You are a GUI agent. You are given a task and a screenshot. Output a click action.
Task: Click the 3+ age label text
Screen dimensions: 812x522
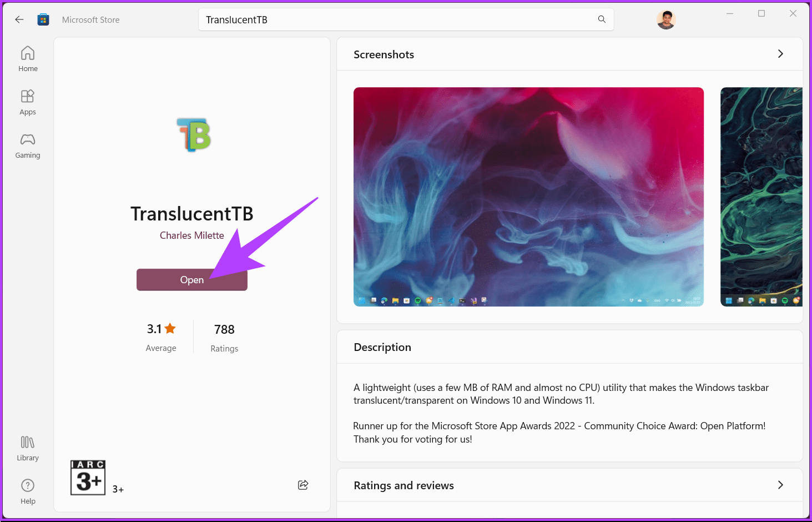pyautogui.click(x=118, y=489)
